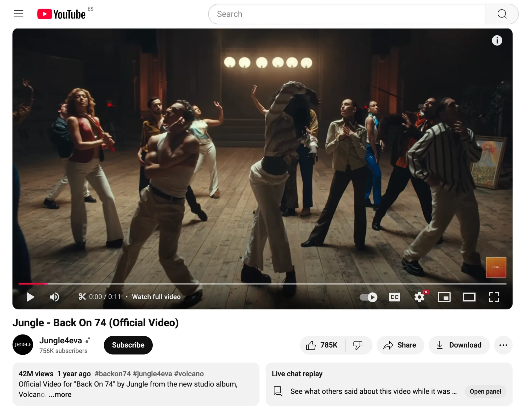Open the hamburger guide menu
Screen dimensions: 523x420
19,14
